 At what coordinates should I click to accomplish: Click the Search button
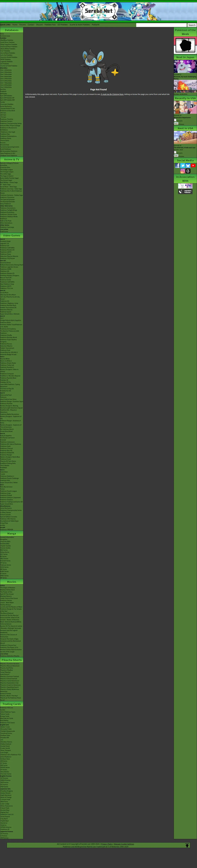192,25
